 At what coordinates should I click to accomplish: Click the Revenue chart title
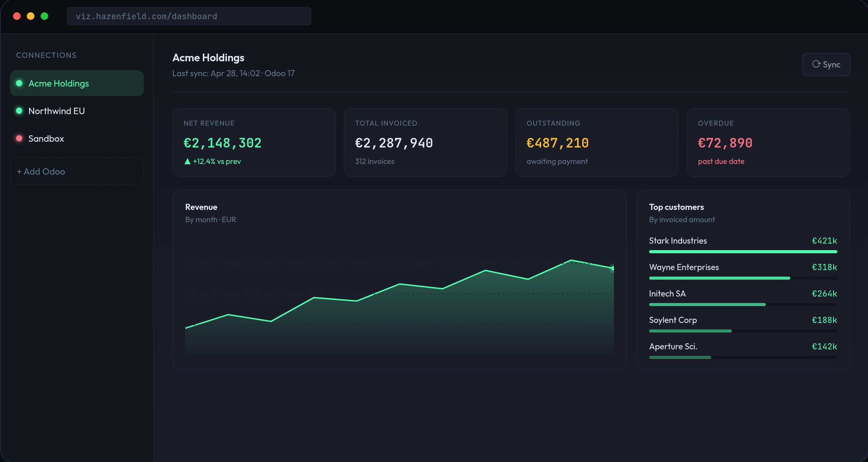tap(201, 207)
